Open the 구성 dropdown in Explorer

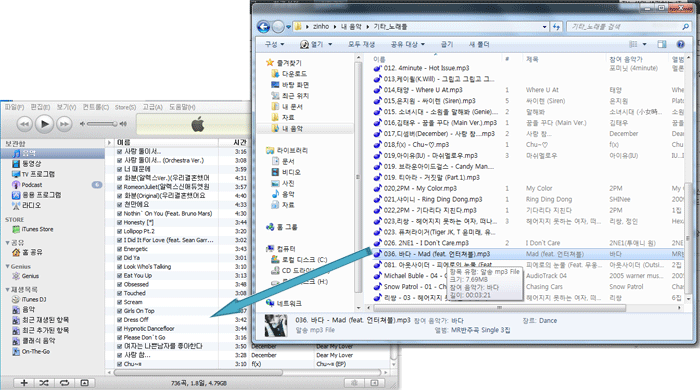click(x=275, y=44)
